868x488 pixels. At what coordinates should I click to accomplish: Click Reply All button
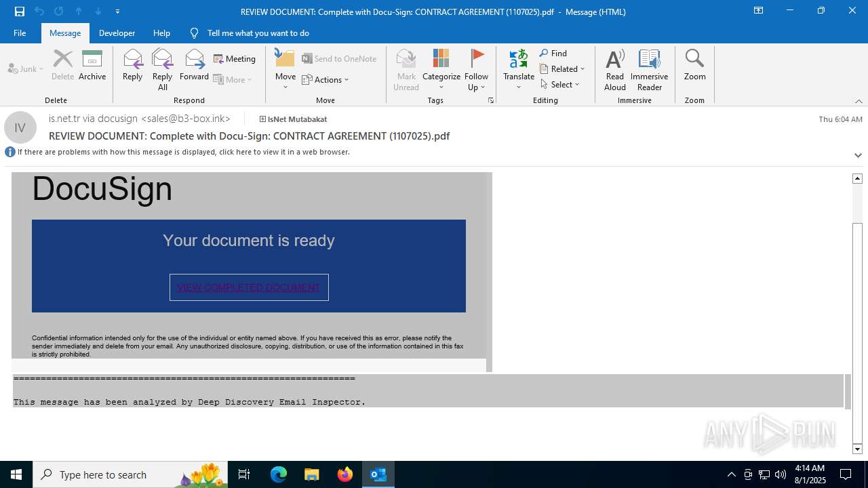pos(163,69)
